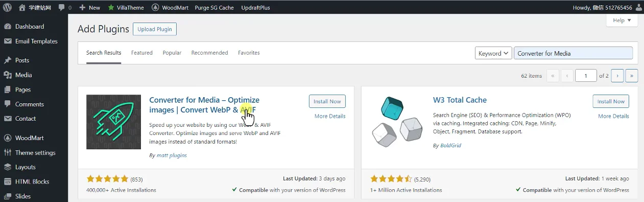The height and width of the screenshot is (202, 644).
Task: Click the plugin search input field
Action: point(573,53)
